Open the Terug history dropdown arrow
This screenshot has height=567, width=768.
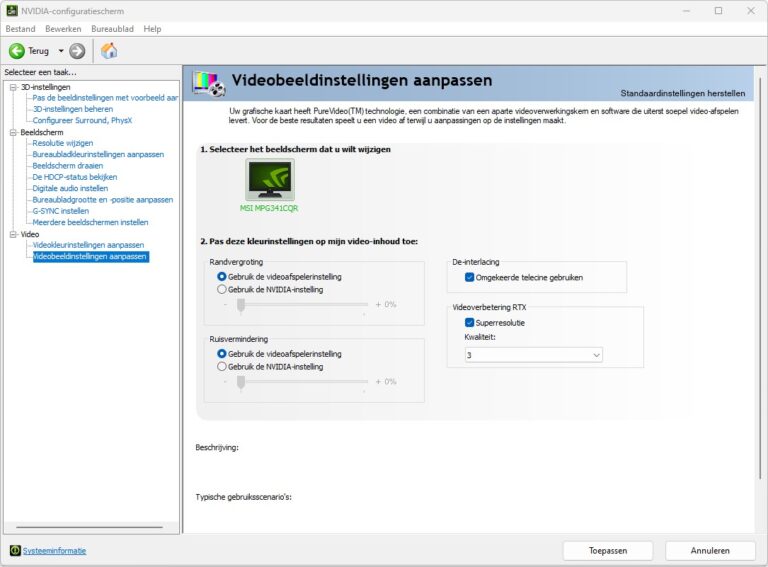(60, 51)
